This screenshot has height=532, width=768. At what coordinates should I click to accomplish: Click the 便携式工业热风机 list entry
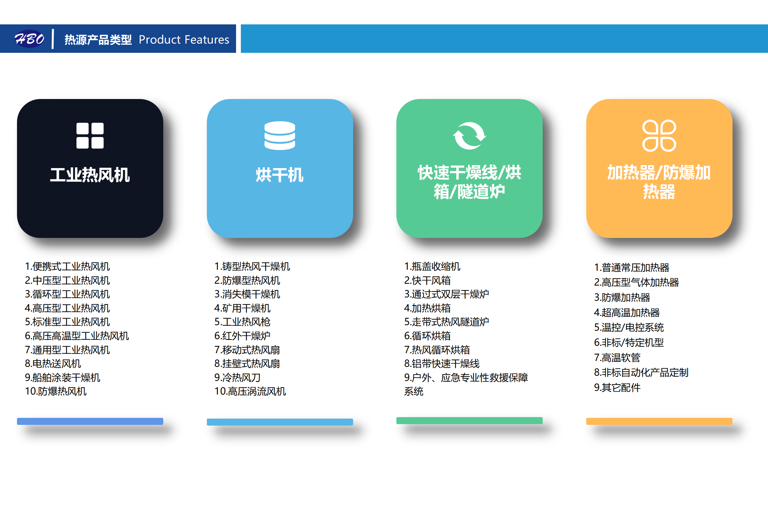click(68, 267)
